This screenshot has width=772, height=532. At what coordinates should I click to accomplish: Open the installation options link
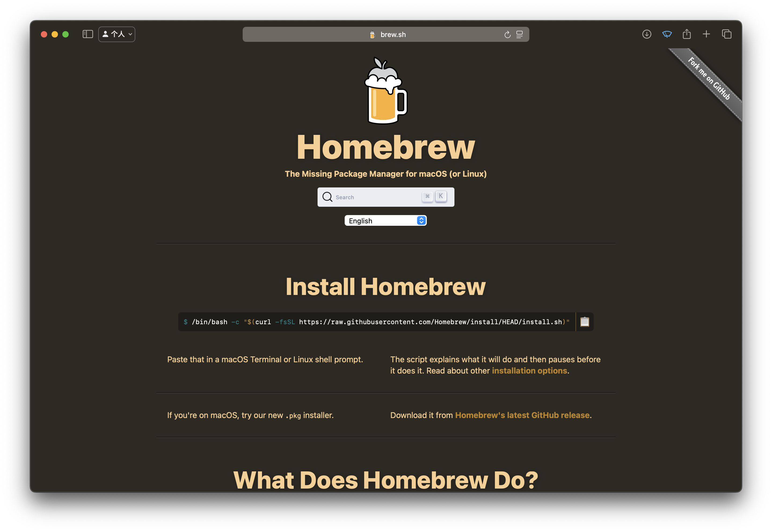[529, 371]
